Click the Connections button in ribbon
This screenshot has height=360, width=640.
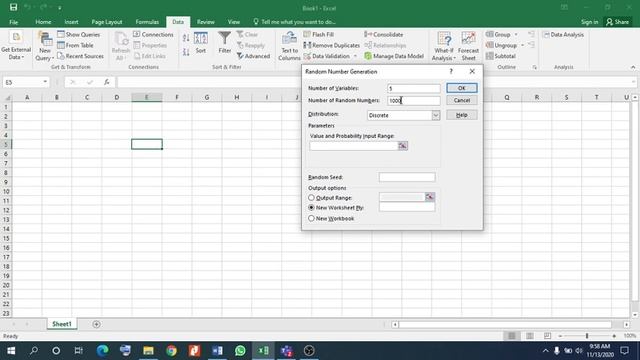coord(153,35)
